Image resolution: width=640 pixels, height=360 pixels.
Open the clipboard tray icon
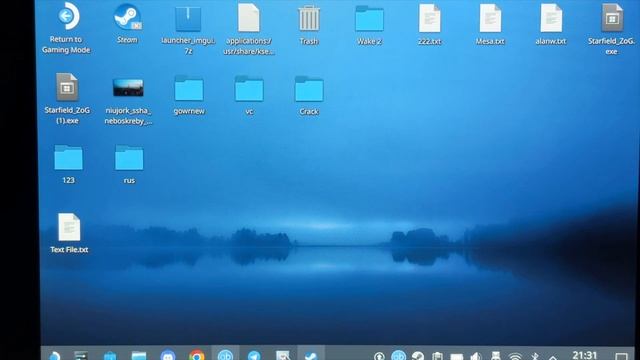coord(437,356)
